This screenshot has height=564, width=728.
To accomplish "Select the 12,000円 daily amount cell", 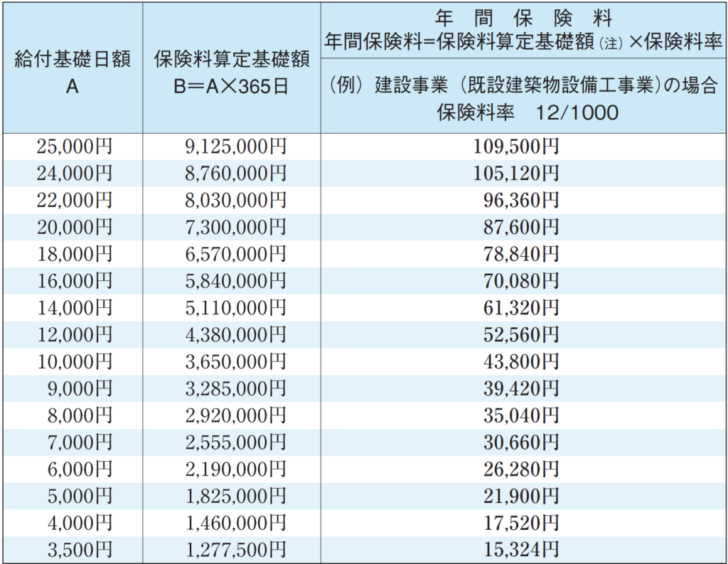I will pos(75,336).
